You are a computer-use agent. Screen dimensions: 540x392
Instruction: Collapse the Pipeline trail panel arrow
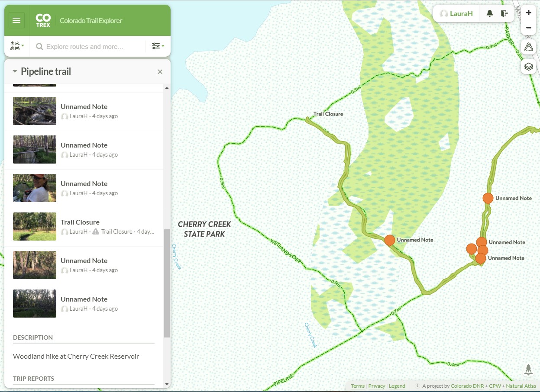click(x=15, y=71)
